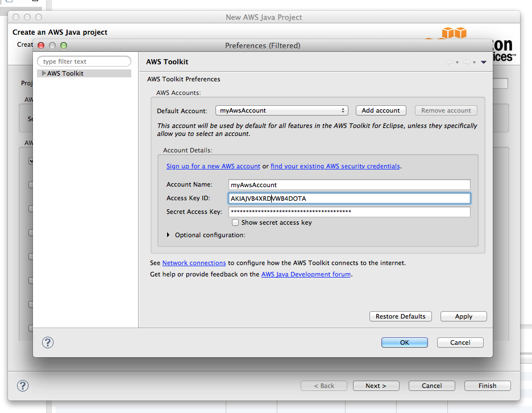Expand Optional configuration section
The image size is (532, 413).
click(x=168, y=235)
